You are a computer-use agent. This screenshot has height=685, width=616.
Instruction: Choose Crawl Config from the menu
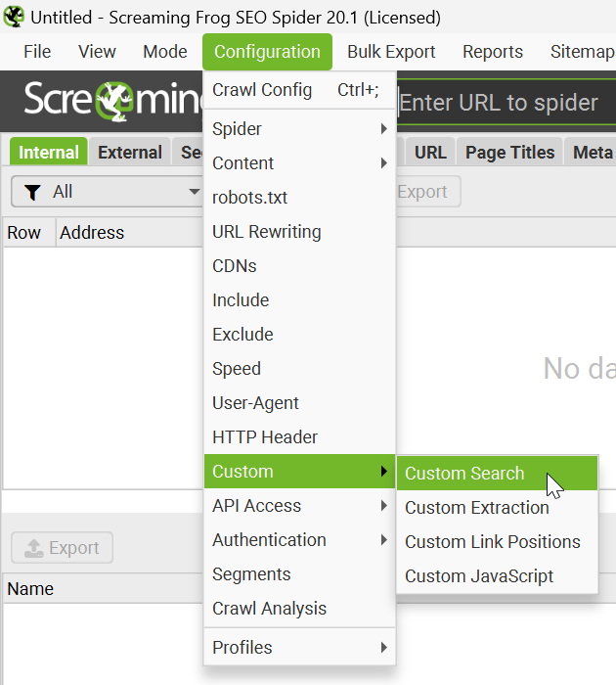coord(299,90)
